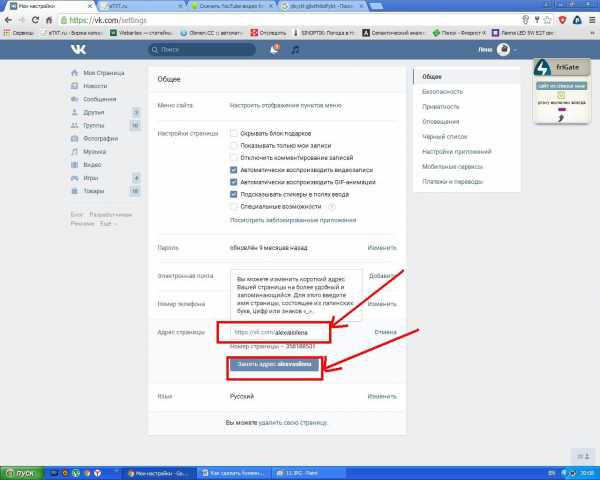The height and width of the screenshot is (480, 600).
Task: Expand the profile dropdown arrow next to Лена
Action: 515,50
